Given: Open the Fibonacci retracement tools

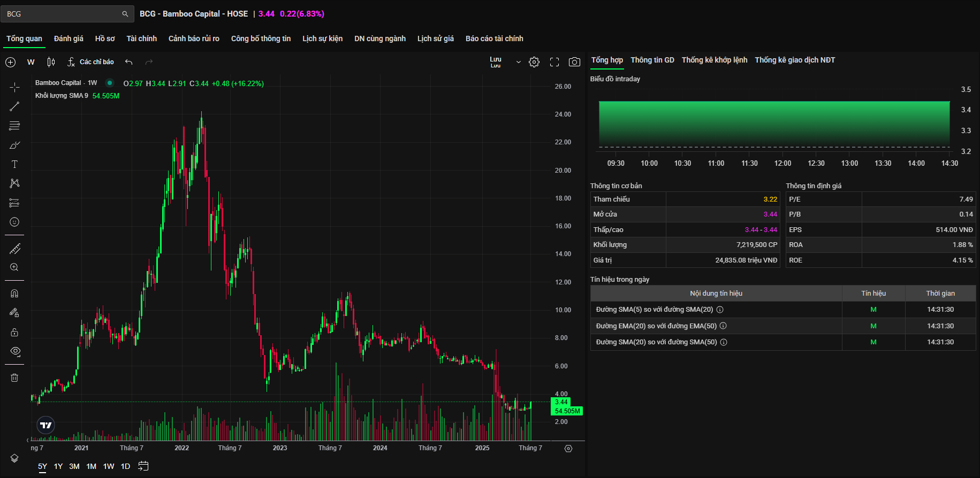Looking at the screenshot, I should coord(14,126).
